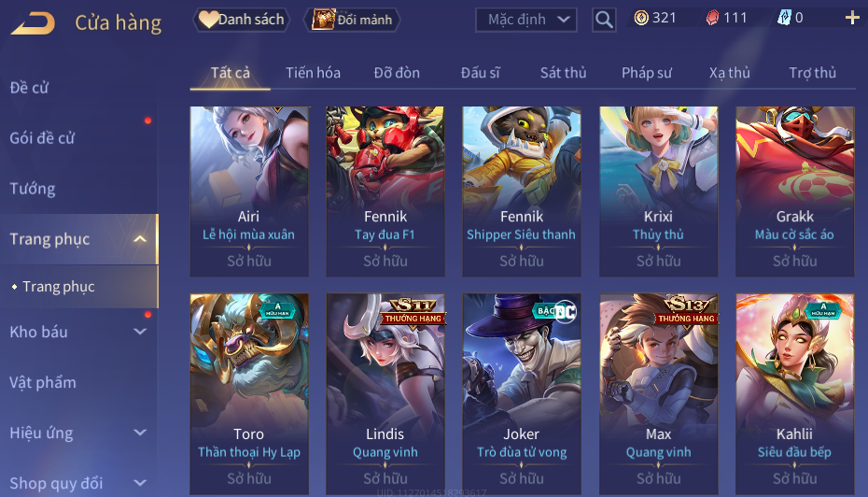868x497 pixels.
Task: Expand the Kho báu sidebar menu
Action: 79,332
